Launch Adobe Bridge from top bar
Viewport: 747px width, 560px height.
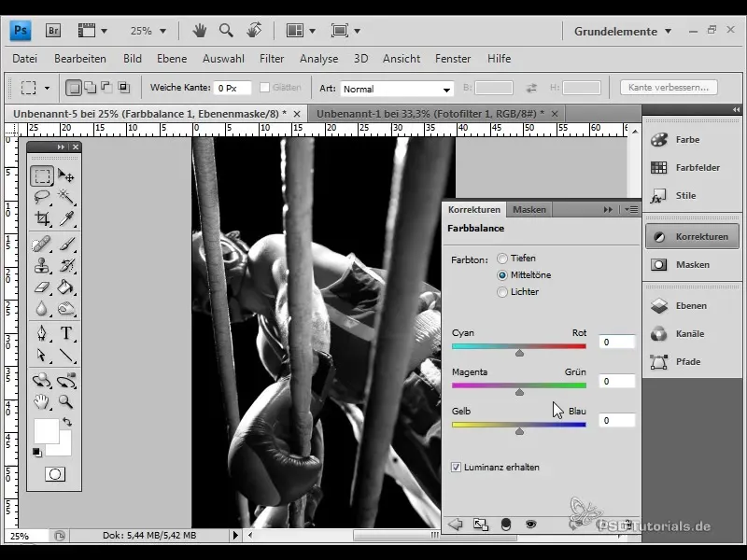click(x=53, y=31)
